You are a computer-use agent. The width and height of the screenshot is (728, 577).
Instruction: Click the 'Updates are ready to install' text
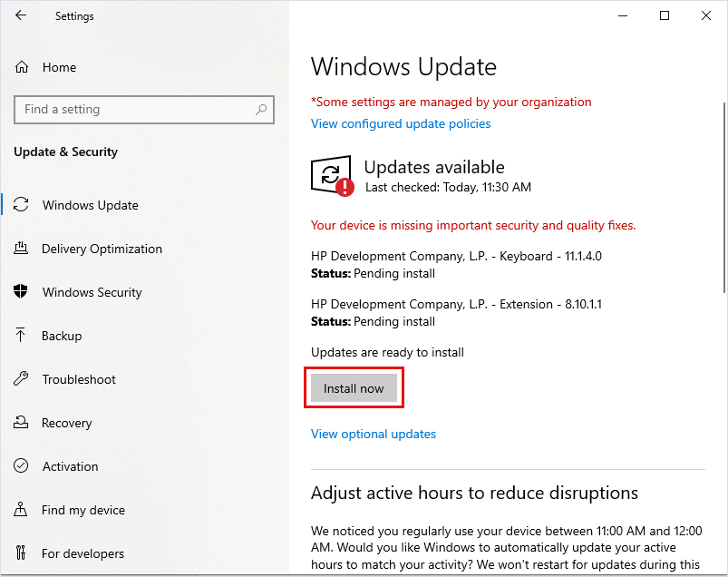coord(387,352)
